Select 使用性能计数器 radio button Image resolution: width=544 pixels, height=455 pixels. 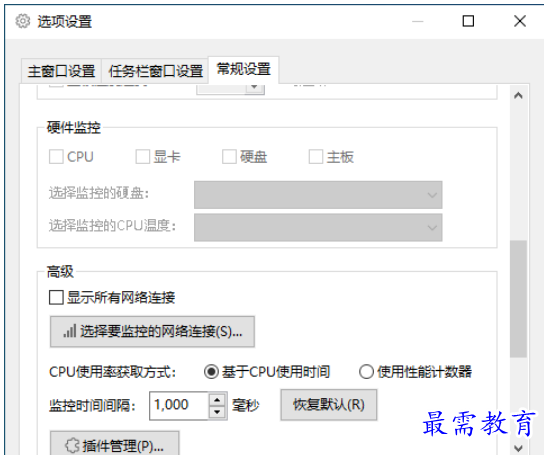pos(366,372)
